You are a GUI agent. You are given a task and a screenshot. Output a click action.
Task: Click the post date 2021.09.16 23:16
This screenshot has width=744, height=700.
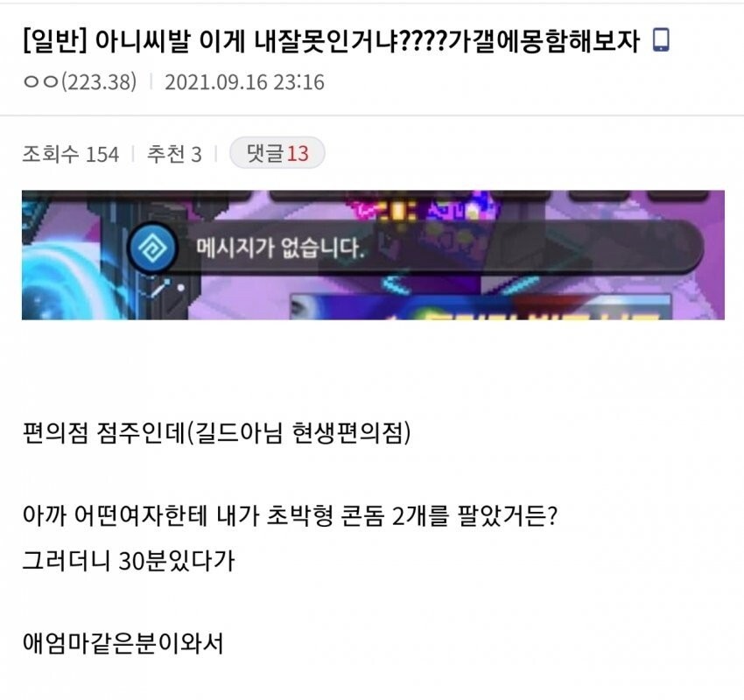click(x=244, y=82)
